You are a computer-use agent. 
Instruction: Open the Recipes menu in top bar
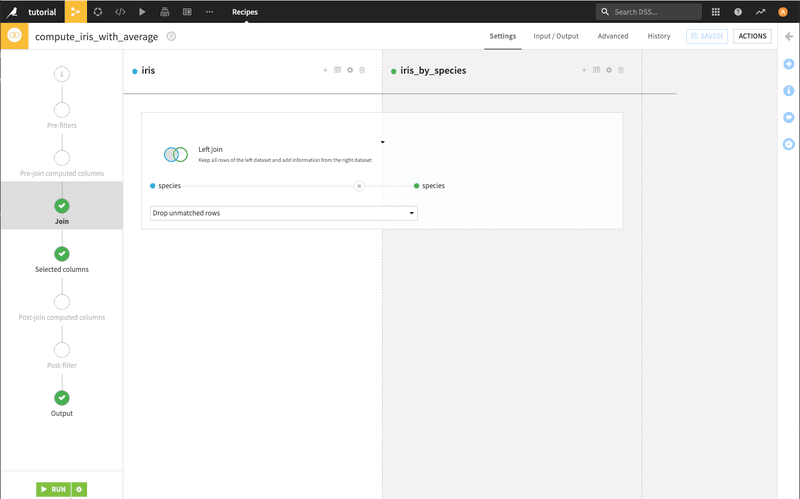pos(245,12)
